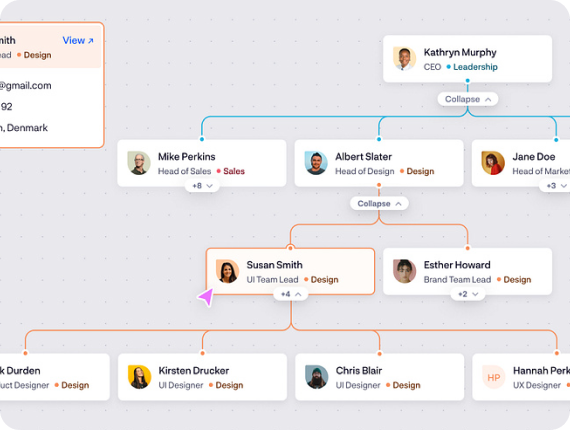Click Albert Slater's profile picture

click(x=316, y=163)
